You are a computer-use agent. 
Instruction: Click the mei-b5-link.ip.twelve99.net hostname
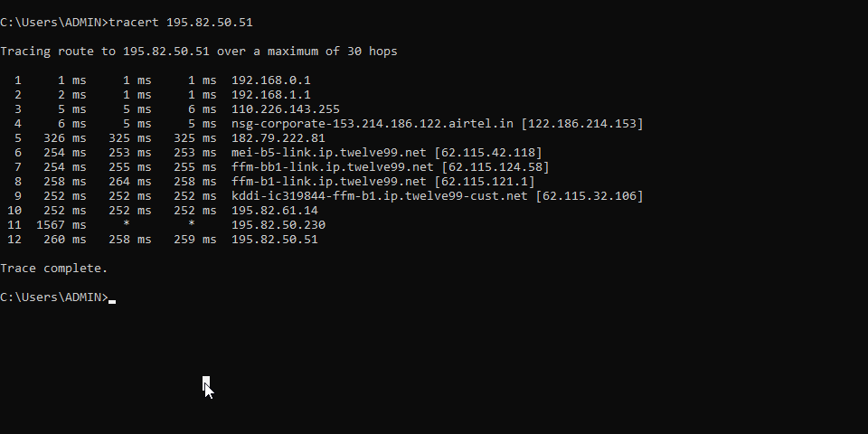(x=329, y=152)
